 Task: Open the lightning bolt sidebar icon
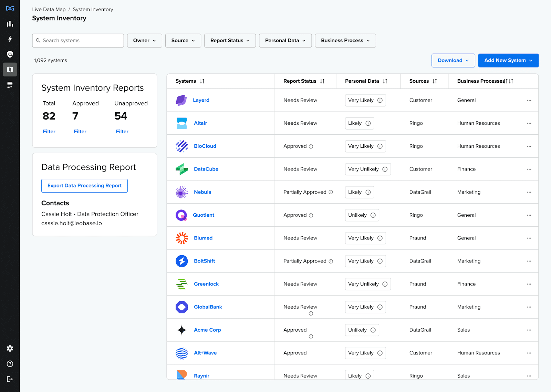pyautogui.click(x=10, y=39)
